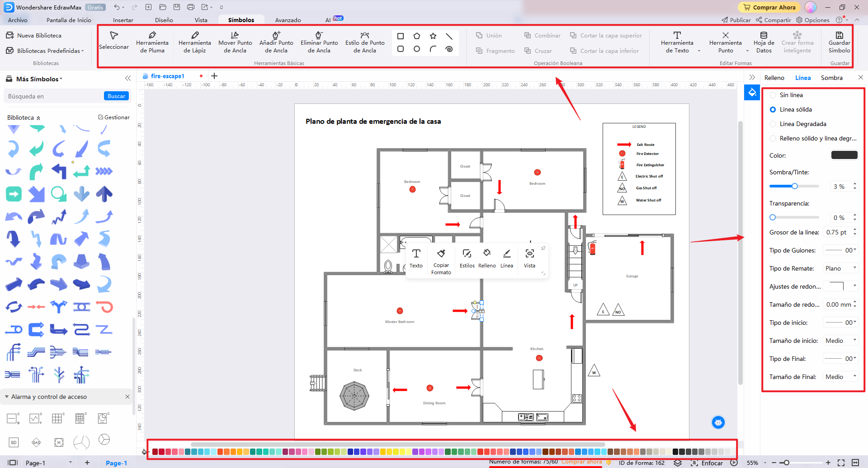868x468 pixels.
Task: Select the pentagon shape tool
Action: (416, 36)
